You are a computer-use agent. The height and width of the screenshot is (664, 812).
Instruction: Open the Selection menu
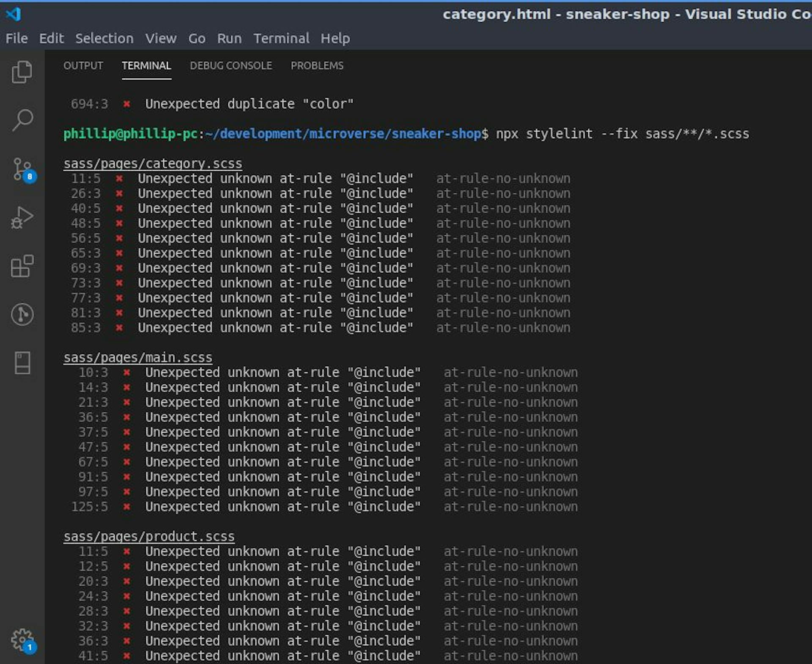pos(104,38)
